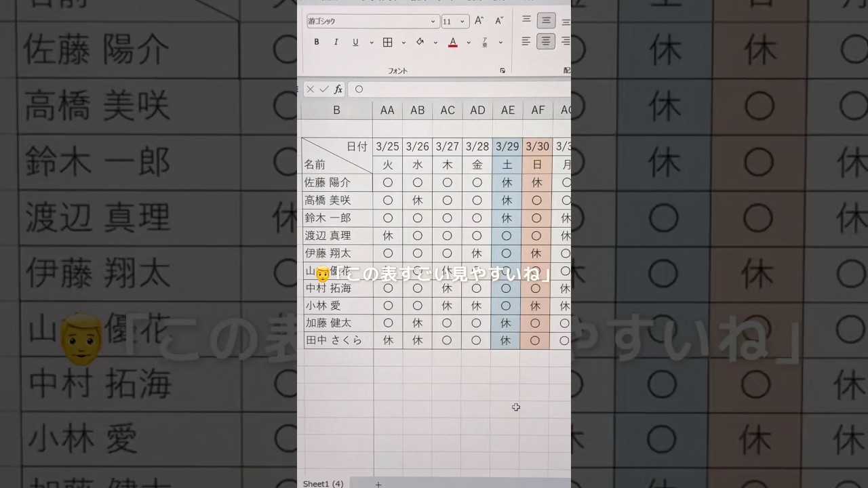Open fill color dropdown arrow

pos(435,42)
